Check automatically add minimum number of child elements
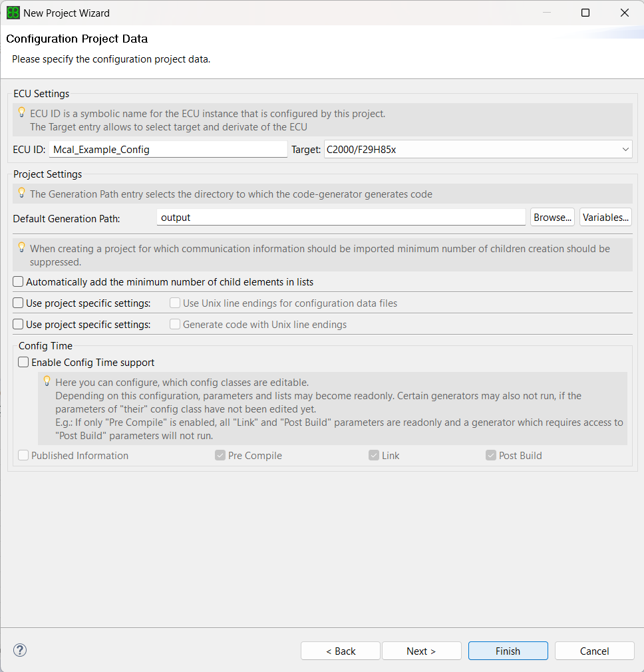This screenshot has width=644, height=672. coord(18,281)
